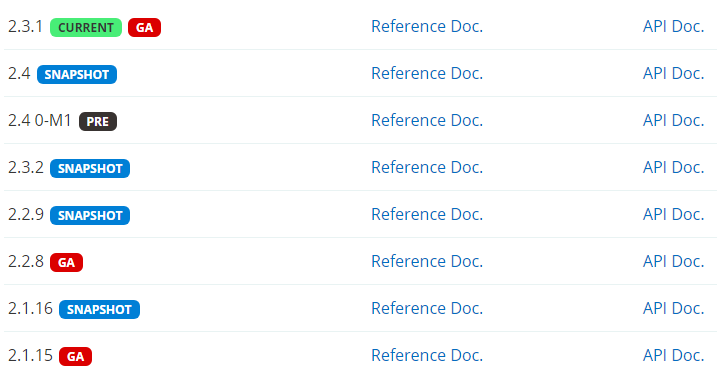
Task: Open API Doc. for 2.3.2 SNAPSHOT
Action: click(x=673, y=167)
